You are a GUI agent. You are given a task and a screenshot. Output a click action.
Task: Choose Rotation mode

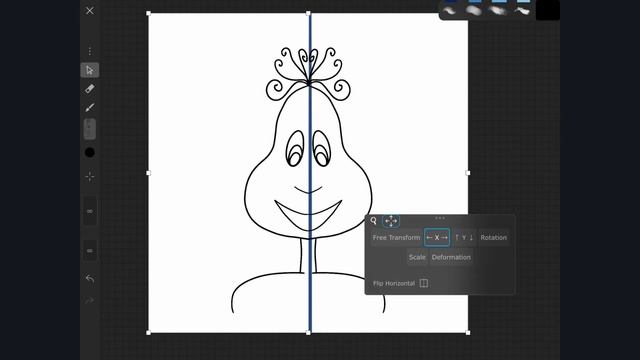[493, 238]
